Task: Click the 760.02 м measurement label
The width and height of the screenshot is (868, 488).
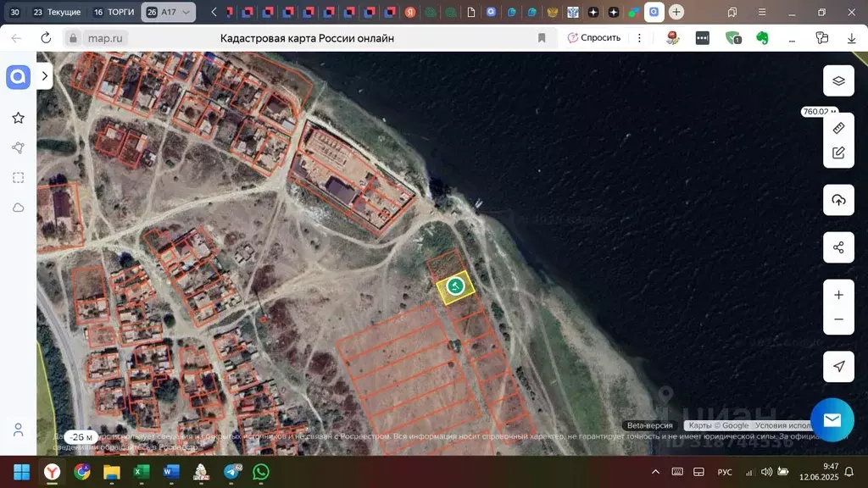Action: (819, 111)
